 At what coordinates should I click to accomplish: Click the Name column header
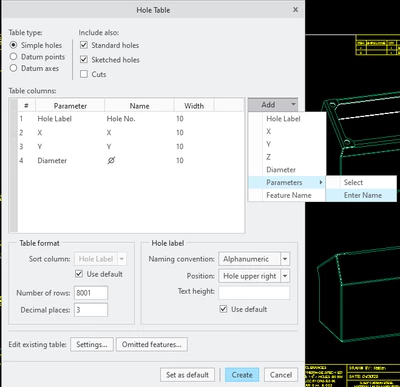click(139, 106)
